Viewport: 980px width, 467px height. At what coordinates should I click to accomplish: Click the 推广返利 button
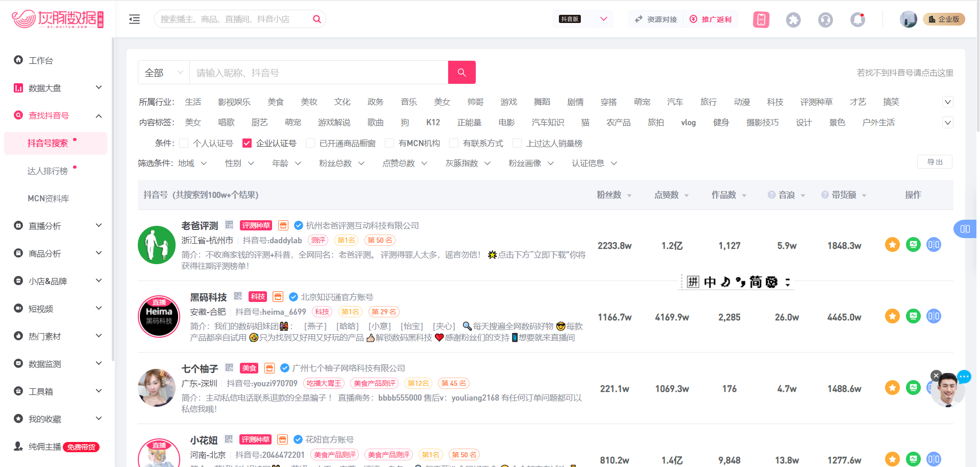click(x=710, y=19)
